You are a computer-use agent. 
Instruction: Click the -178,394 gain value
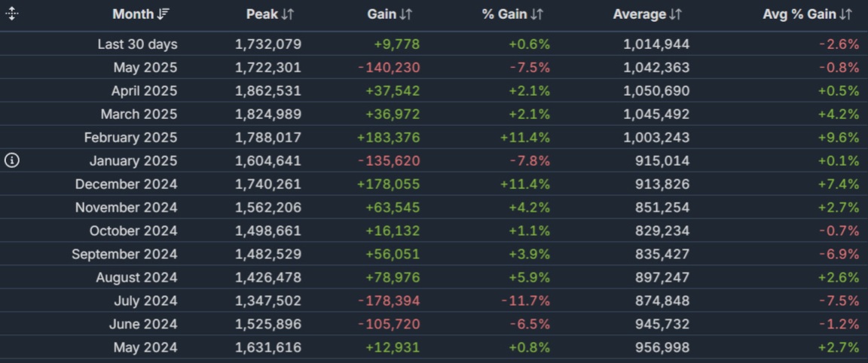(389, 301)
